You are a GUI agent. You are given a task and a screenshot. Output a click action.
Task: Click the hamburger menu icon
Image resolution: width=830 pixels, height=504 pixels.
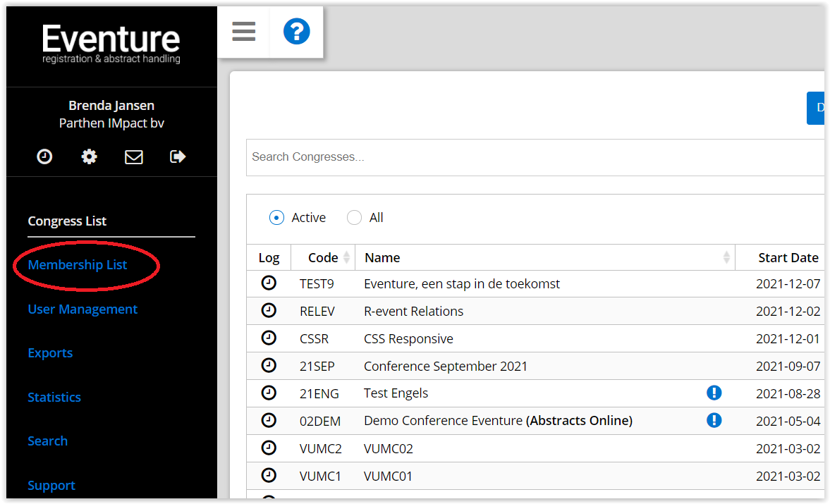[x=243, y=32]
